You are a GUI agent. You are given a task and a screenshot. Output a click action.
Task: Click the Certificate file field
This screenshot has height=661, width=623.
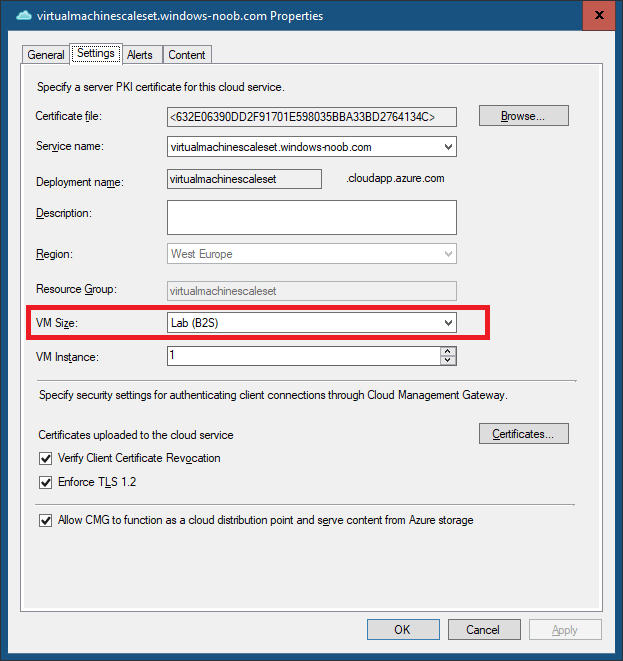coord(312,117)
